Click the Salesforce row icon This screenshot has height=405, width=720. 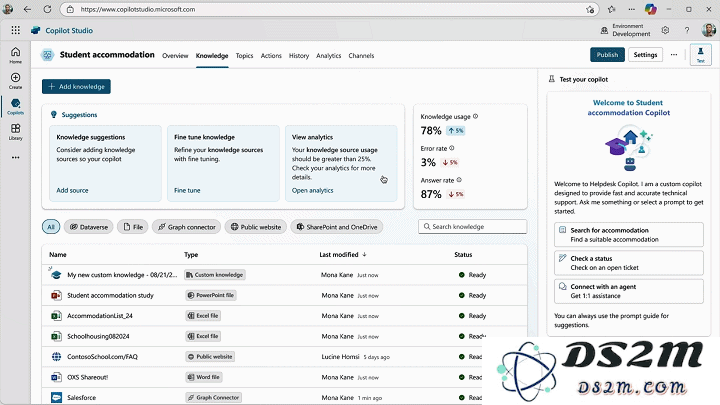(56, 397)
